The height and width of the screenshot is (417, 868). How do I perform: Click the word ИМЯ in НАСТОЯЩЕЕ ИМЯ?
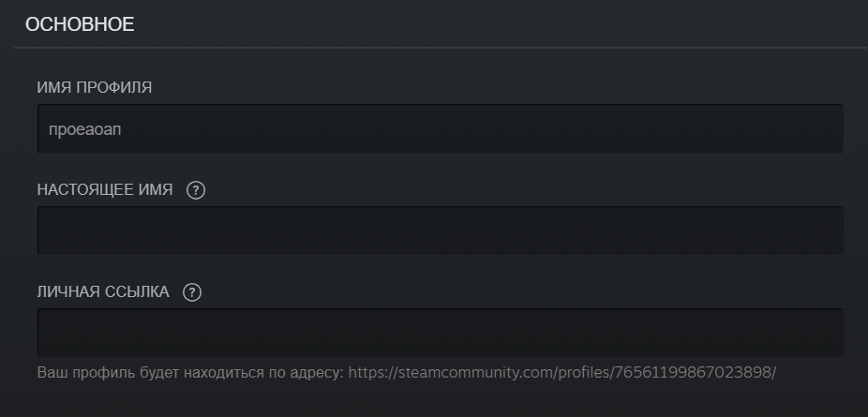[x=156, y=189]
